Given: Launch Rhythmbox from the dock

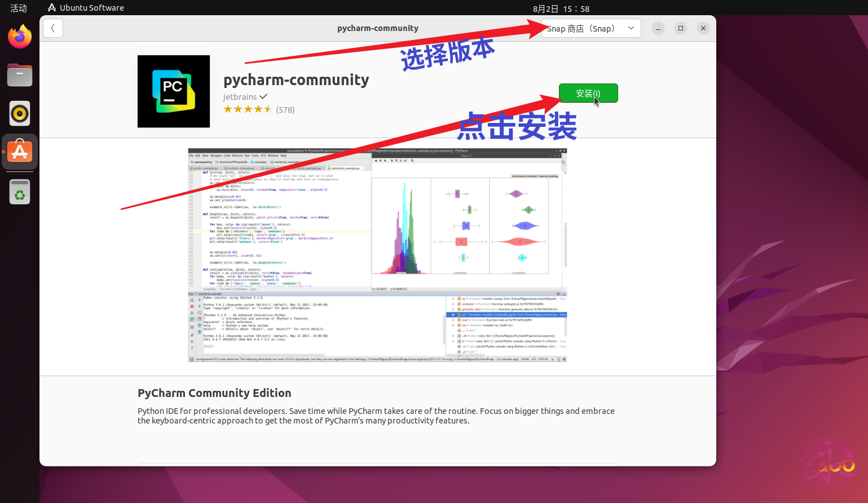Looking at the screenshot, I should pyautogui.click(x=20, y=113).
